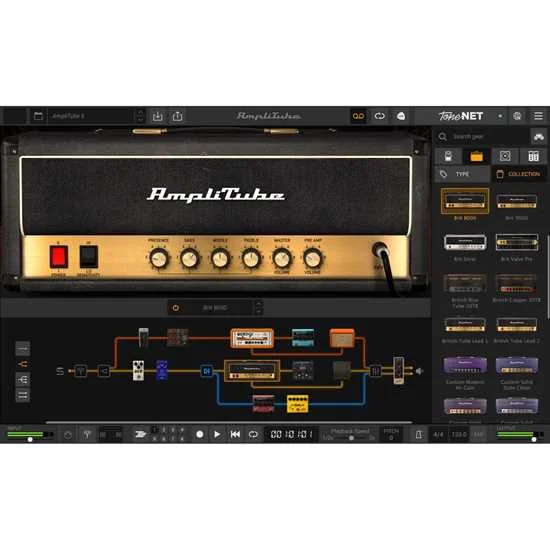
Task: Click the record button in the transport bar
Action: 200,434
